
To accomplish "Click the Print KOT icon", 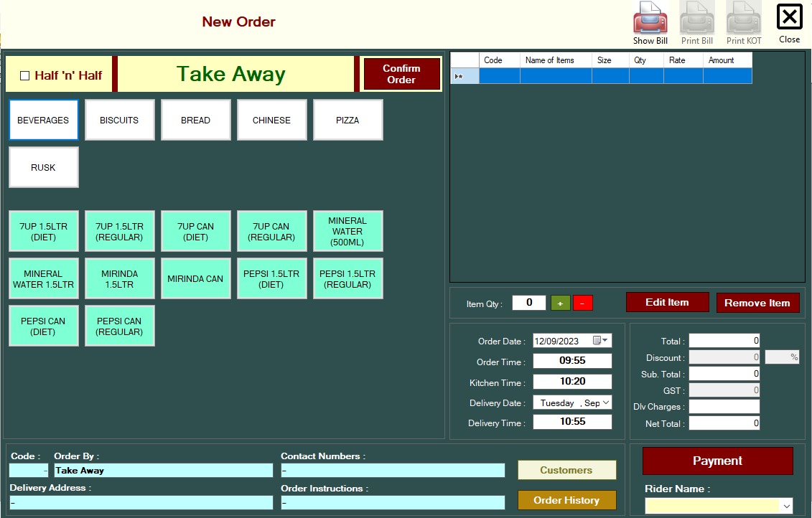I will (743, 19).
